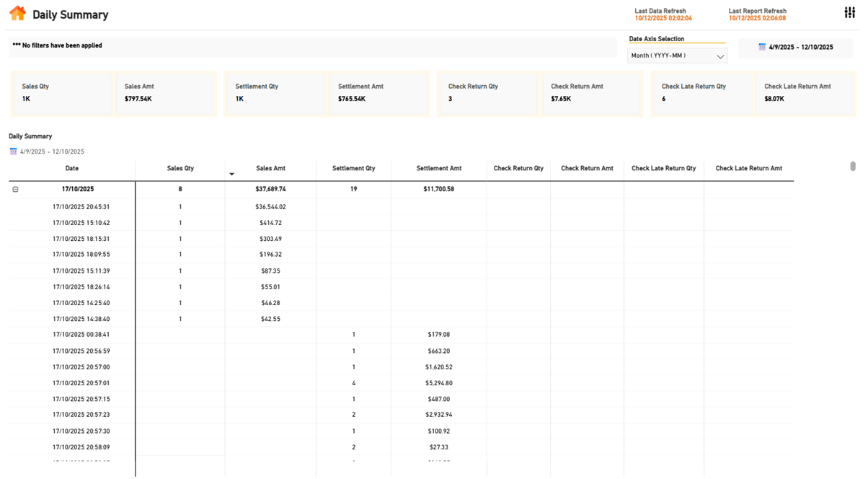
Task: Sort by Check Late Return Qty header
Action: (x=663, y=168)
